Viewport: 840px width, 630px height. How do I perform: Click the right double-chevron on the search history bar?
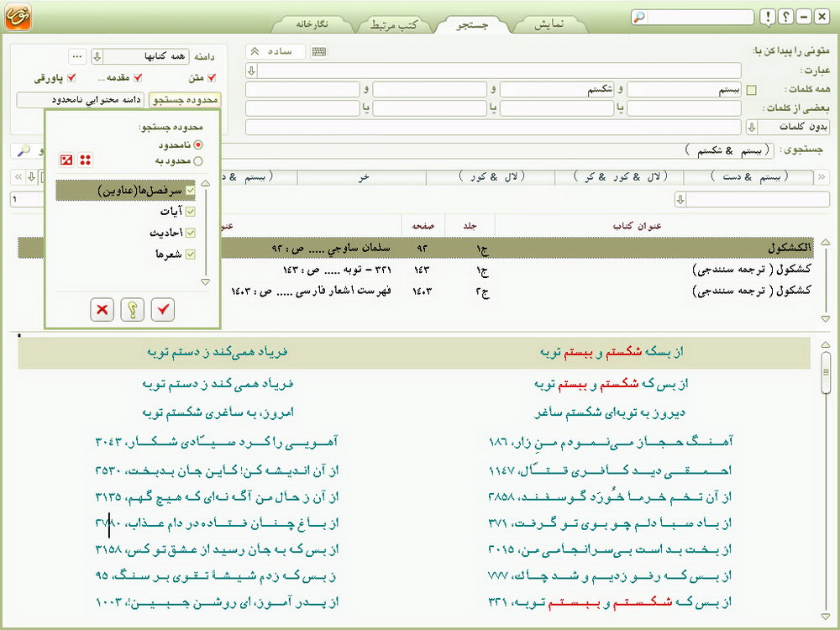click(x=822, y=176)
